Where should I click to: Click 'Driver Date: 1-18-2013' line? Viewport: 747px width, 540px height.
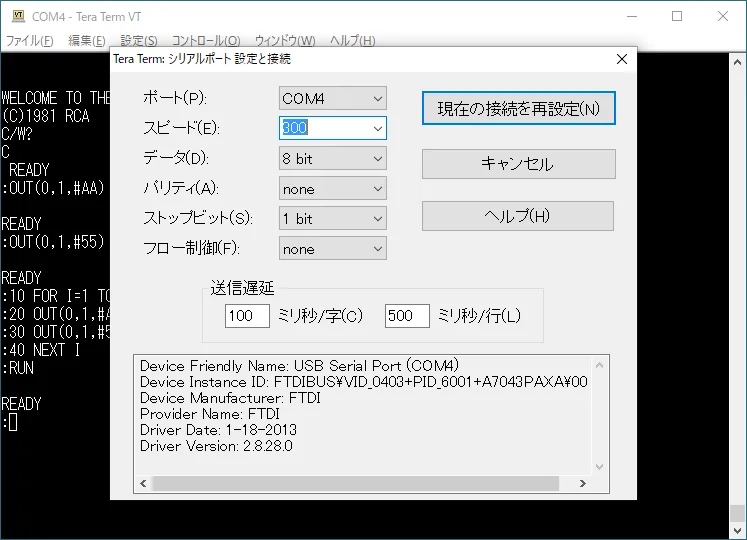click(x=218, y=430)
